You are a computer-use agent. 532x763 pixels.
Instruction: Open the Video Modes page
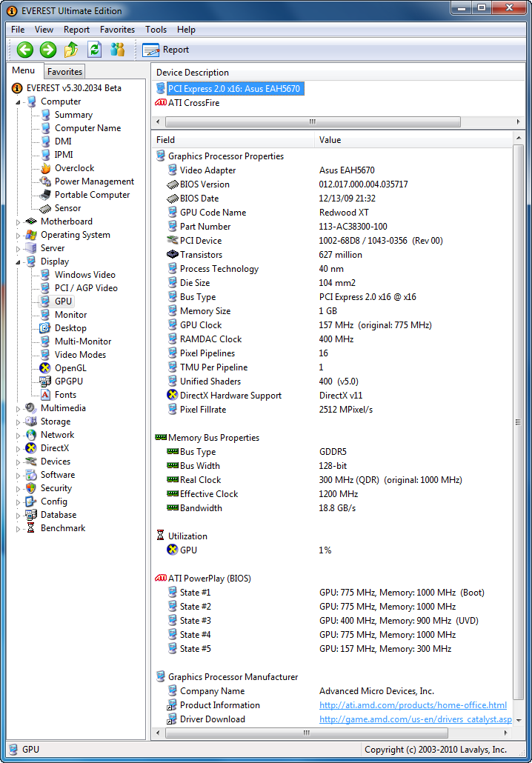point(80,355)
